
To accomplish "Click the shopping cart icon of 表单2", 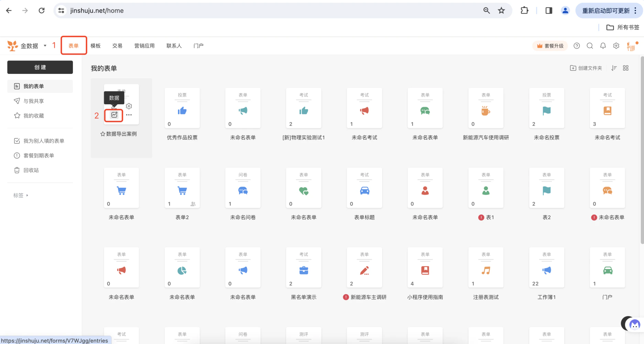I will pos(182,191).
